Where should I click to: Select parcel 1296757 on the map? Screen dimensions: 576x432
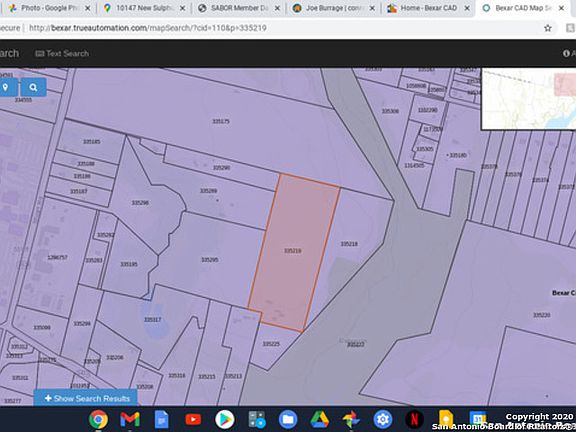(57, 258)
